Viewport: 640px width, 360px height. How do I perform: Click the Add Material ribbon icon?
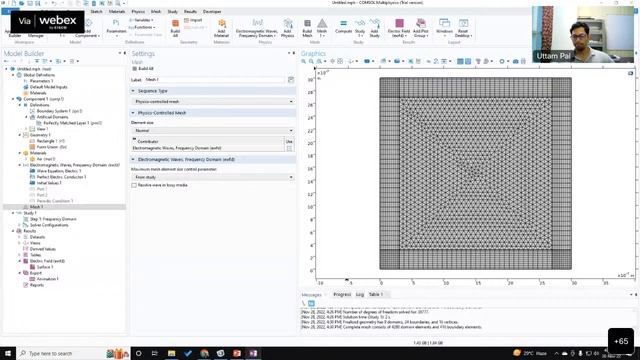coord(222,28)
